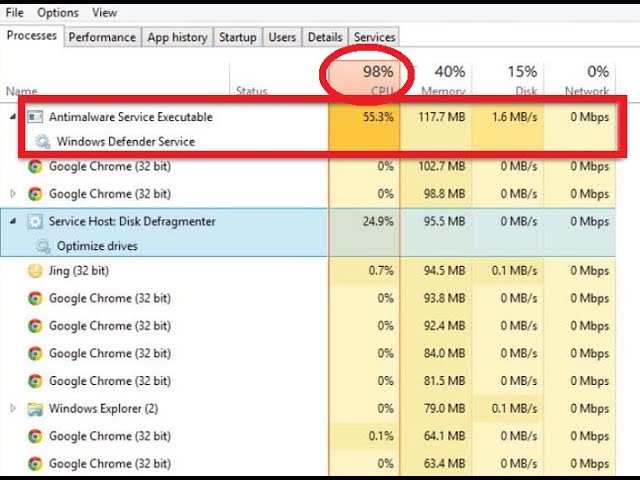Viewport: 640px width, 480px height.
Task: Click the 0.7% CPU value for Jing
Action: coord(381,271)
